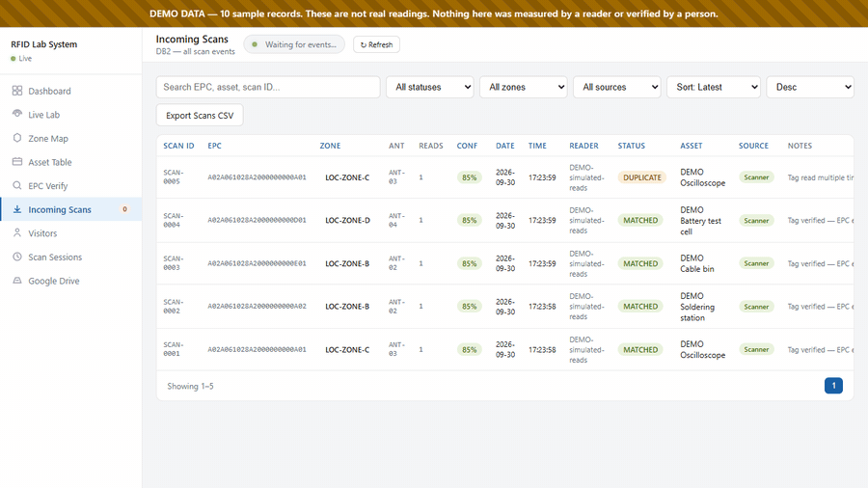Open EPC Verify page

click(x=70, y=186)
